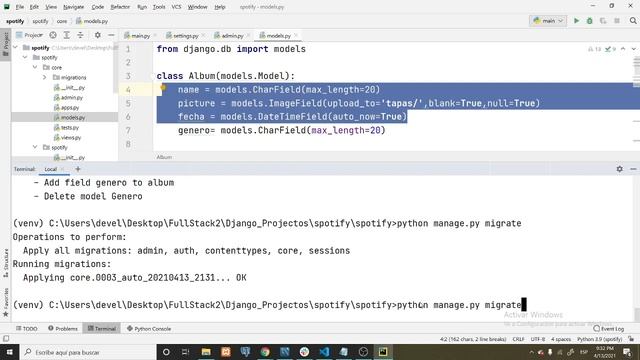The height and width of the screenshot is (360, 640).
Task: Click the UTF-8 encoding in the status bar
Action: [x=538, y=339]
